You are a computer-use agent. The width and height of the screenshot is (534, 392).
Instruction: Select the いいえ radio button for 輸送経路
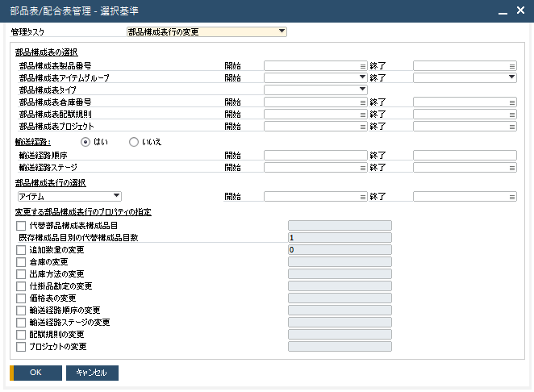(x=134, y=142)
